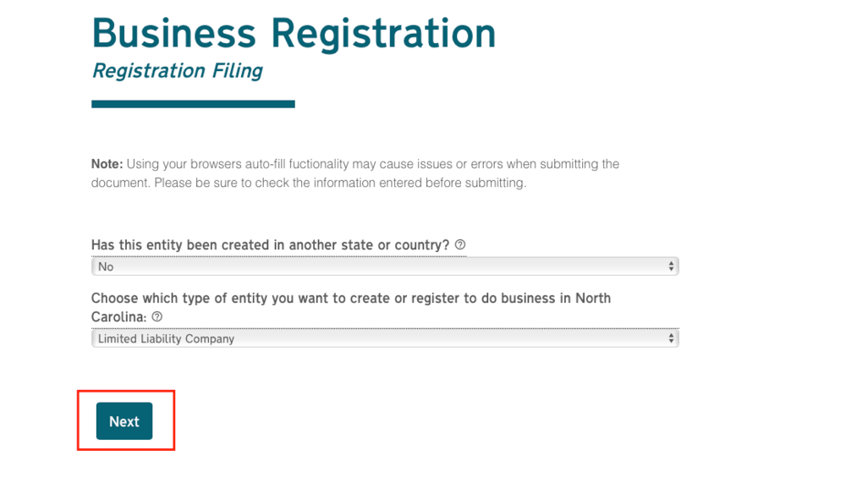
Task: Click the "Business Registration" page heading
Action: 294,33
